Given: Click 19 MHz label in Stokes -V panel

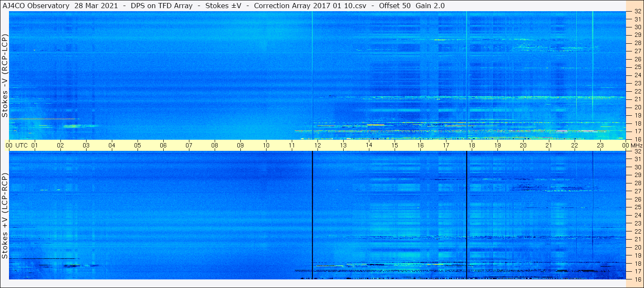Looking at the screenshot, I should [638, 115].
